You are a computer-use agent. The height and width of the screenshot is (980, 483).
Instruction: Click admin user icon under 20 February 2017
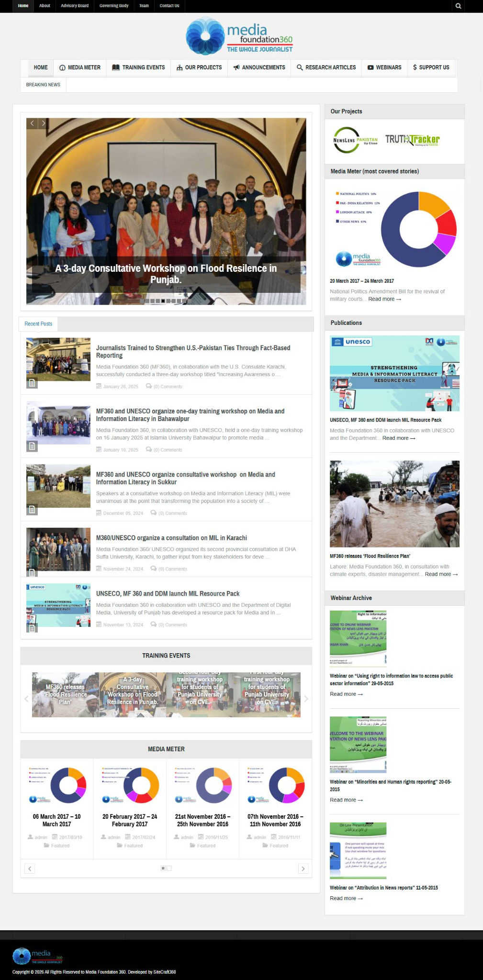(x=103, y=837)
